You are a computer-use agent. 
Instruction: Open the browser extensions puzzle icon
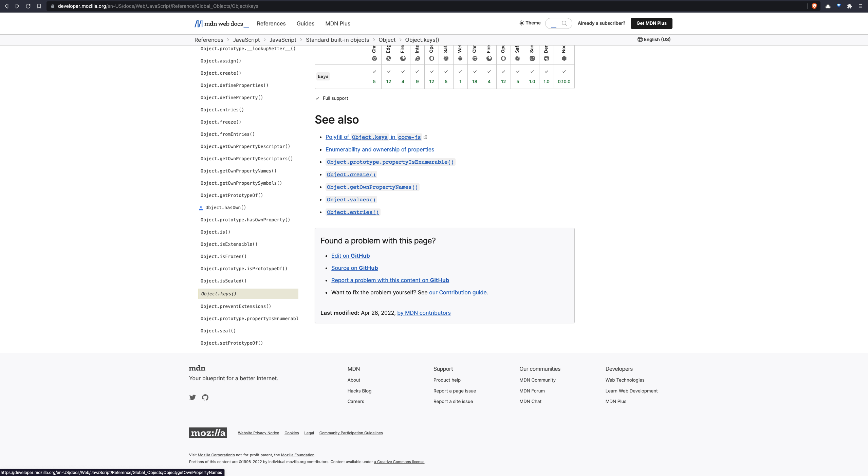tap(850, 6)
